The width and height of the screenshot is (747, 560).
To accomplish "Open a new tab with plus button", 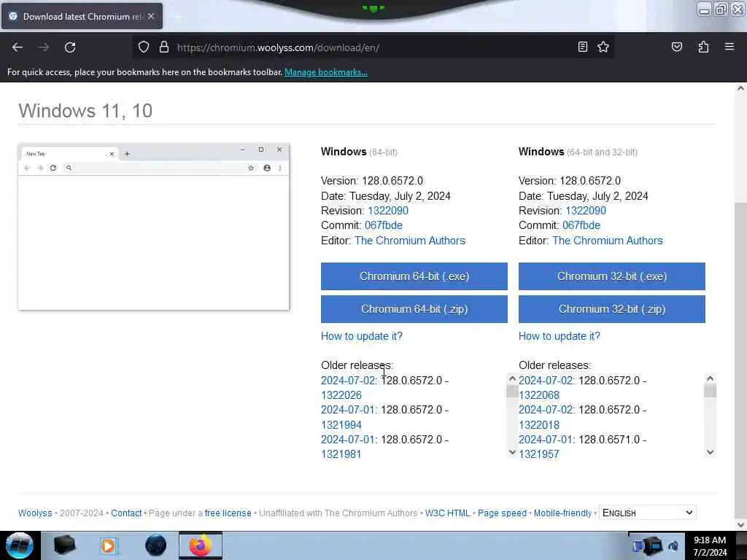I will coord(178,17).
